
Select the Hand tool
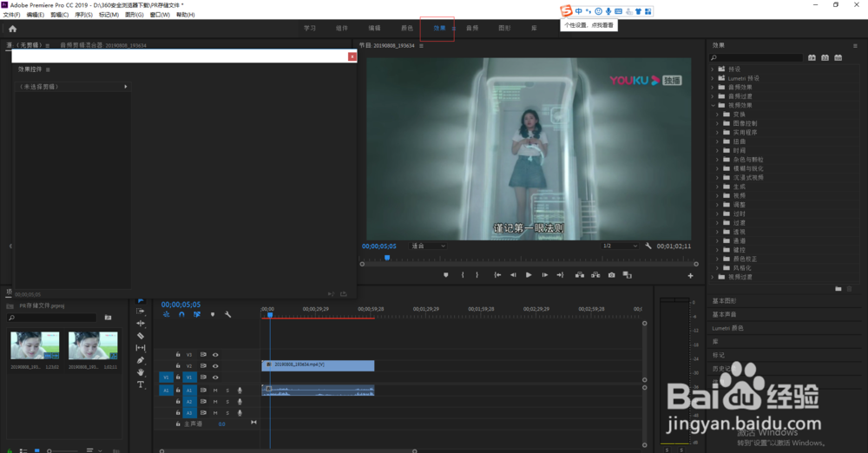click(141, 372)
